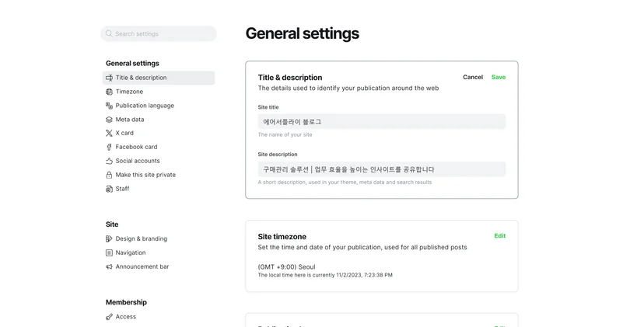Screen dimensions: 644x327
Task: Click into the Site title field
Action: 382,122
